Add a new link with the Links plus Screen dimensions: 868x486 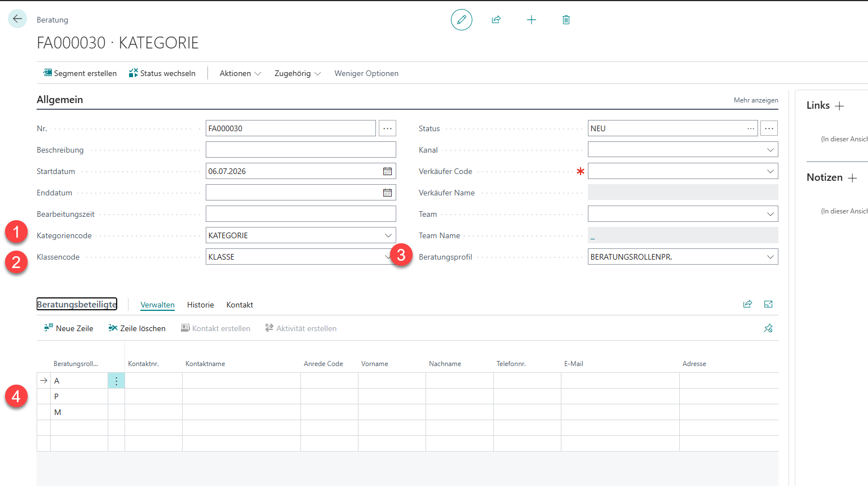coord(840,106)
